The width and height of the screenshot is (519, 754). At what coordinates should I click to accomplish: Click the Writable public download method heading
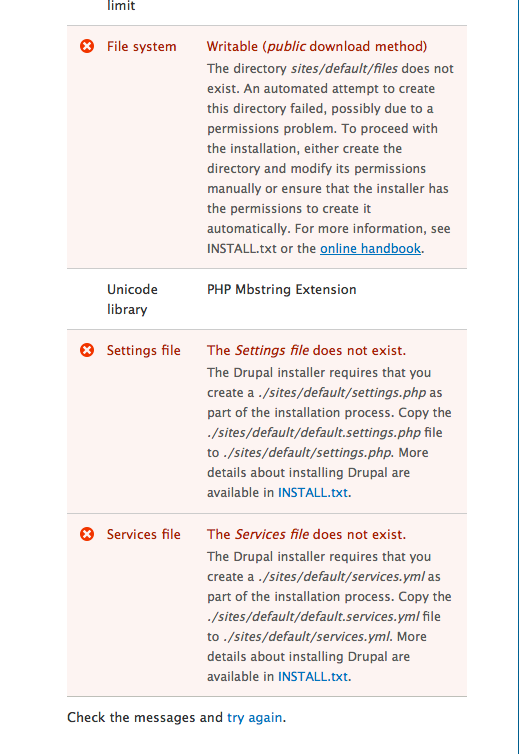coord(317,47)
